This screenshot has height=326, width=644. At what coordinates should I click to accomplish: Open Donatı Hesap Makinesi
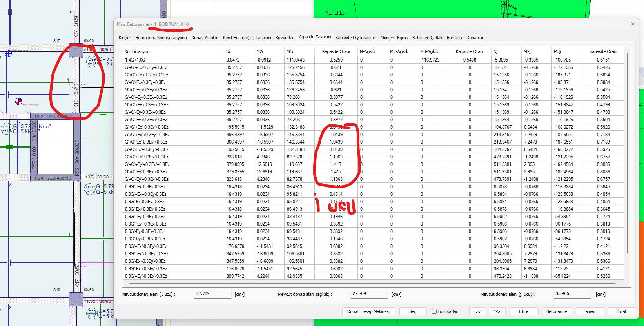[x=368, y=311]
